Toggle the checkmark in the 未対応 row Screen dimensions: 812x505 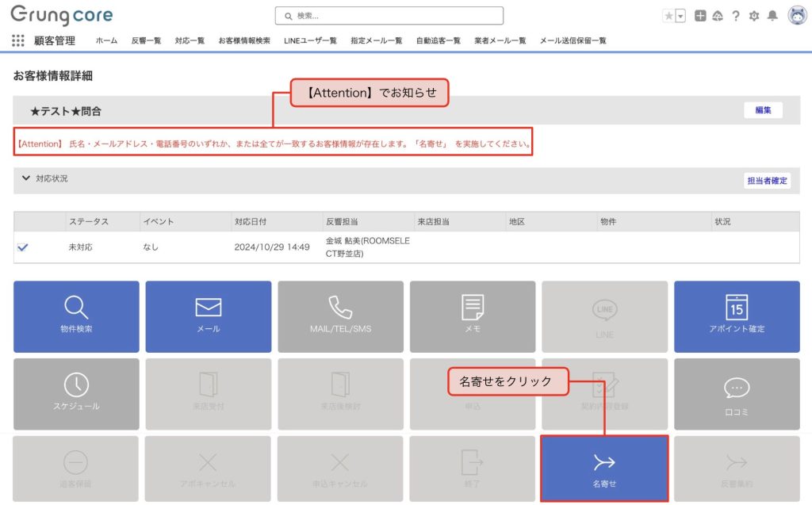[23, 247]
